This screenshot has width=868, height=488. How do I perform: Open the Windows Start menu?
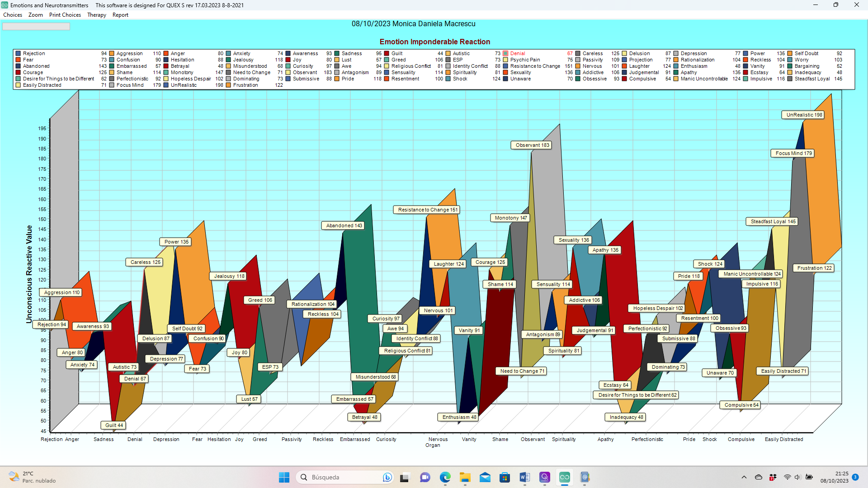pos(284,477)
